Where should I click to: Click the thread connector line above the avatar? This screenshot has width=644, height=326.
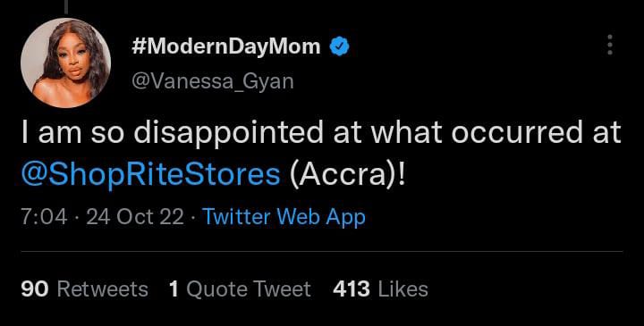pos(65,7)
